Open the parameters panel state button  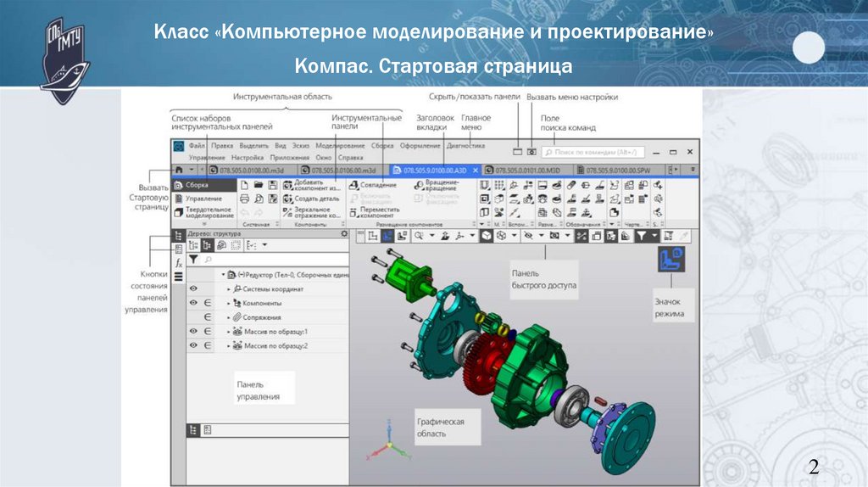coord(178,249)
